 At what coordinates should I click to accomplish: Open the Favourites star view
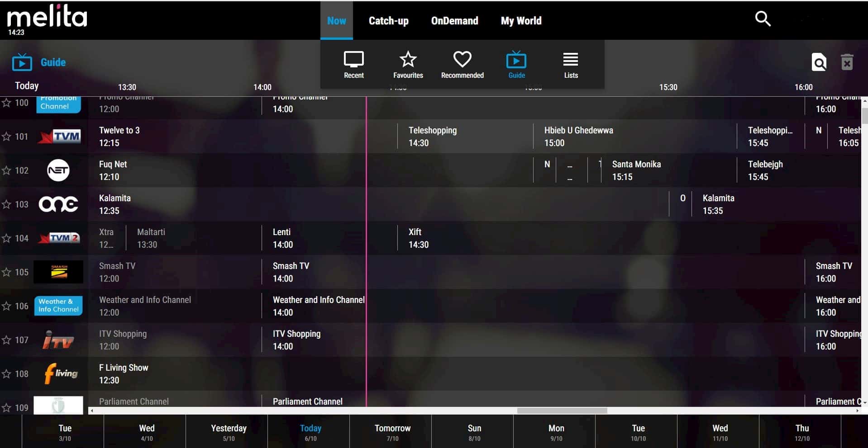(x=408, y=65)
